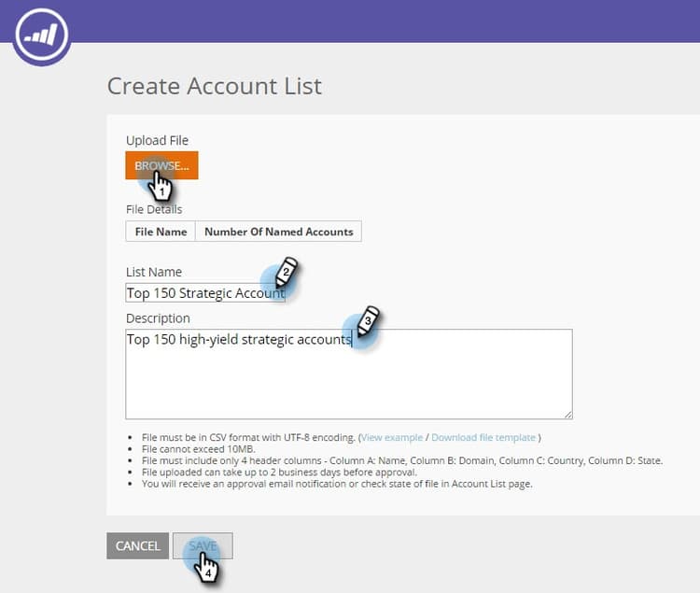
Task: Click the Upload File label
Action: click(157, 140)
